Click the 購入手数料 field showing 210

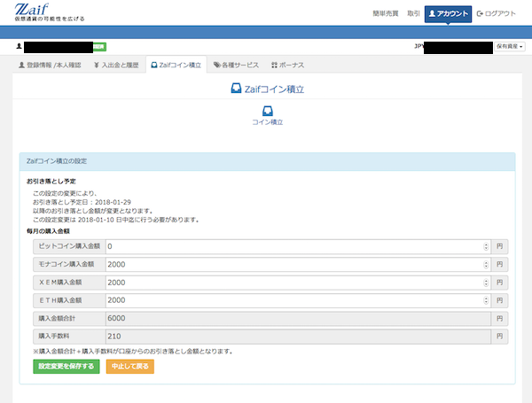click(299, 337)
